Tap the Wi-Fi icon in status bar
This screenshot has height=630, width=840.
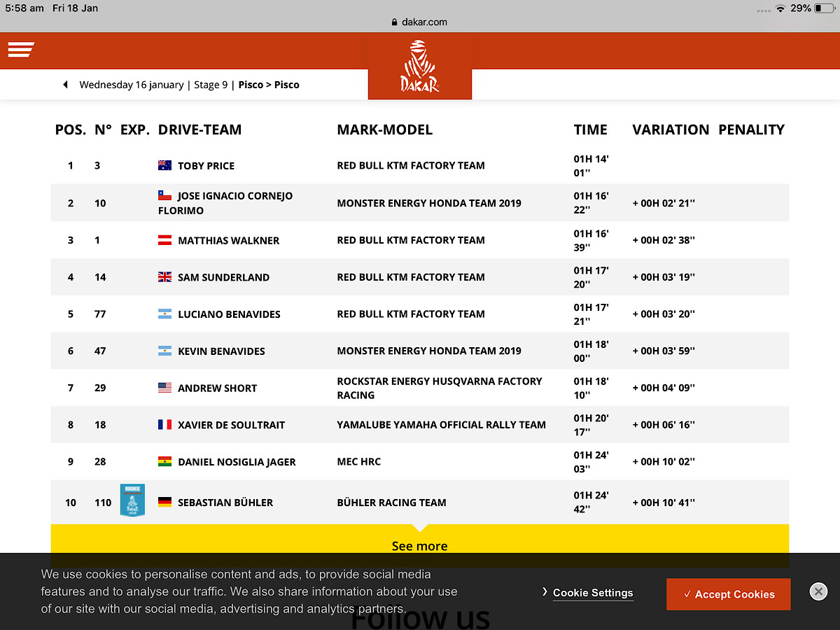(x=780, y=8)
